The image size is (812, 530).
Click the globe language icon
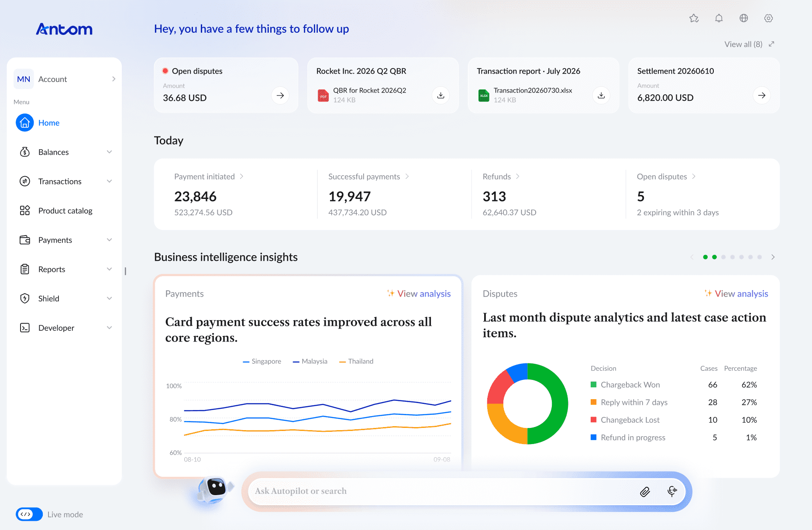pyautogui.click(x=744, y=18)
